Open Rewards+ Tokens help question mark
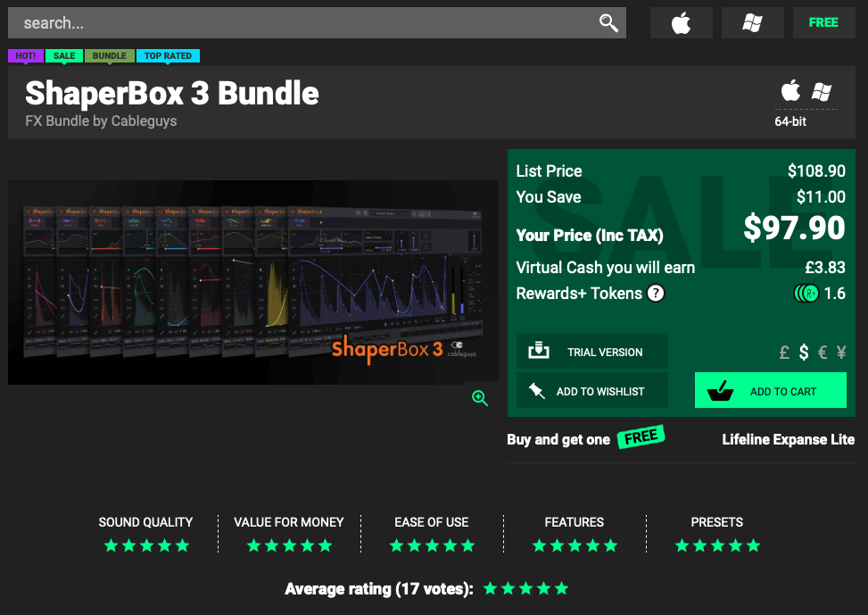 pyautogui.click(x=656, y=293)
